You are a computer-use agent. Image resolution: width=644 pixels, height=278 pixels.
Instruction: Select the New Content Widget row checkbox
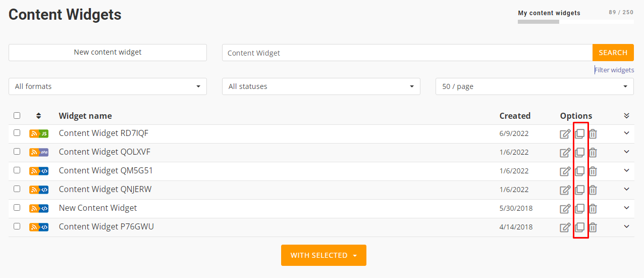pyautogui.click(x=17, y=208)
